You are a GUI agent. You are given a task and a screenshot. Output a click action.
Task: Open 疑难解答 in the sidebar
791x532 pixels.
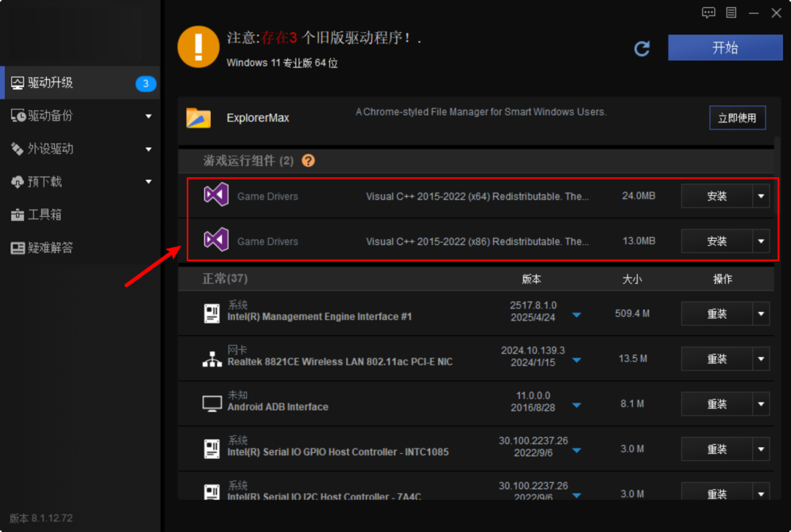pyautogui.click(x=81, y=247)
